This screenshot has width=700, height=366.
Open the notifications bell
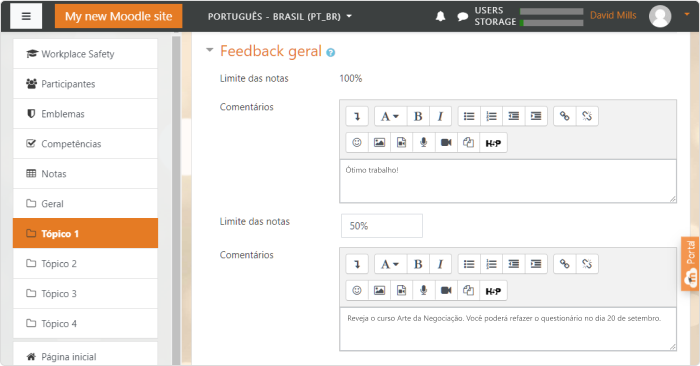click(x=440, y=17)
